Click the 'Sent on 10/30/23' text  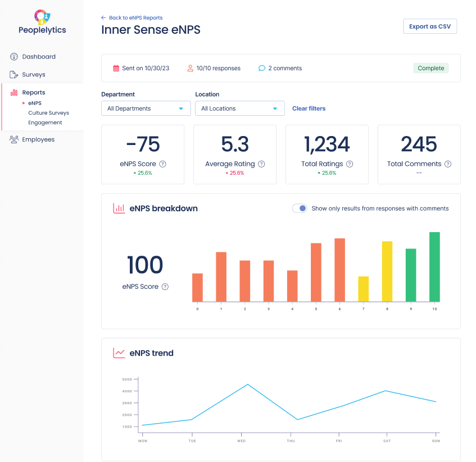click(x=146, y=69)
